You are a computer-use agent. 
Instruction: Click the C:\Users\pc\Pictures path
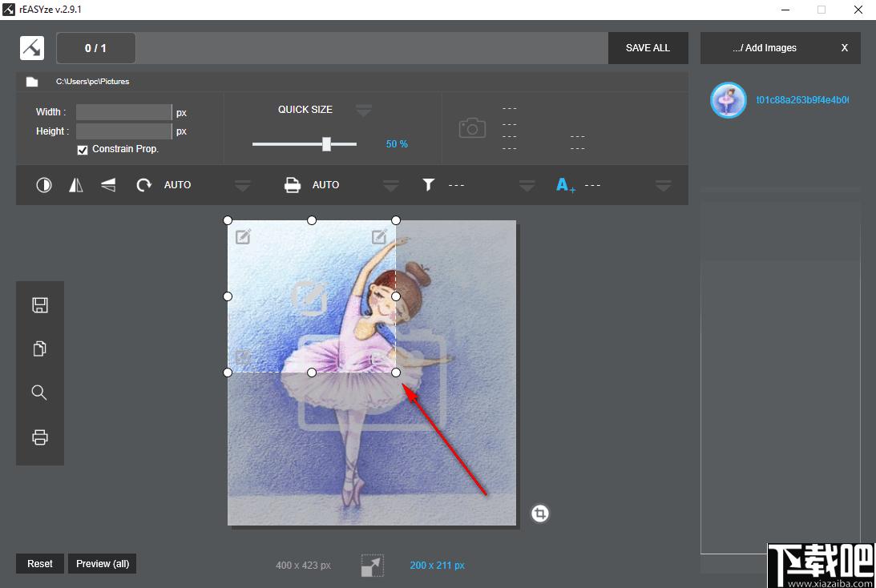click(x=92, y=82)
